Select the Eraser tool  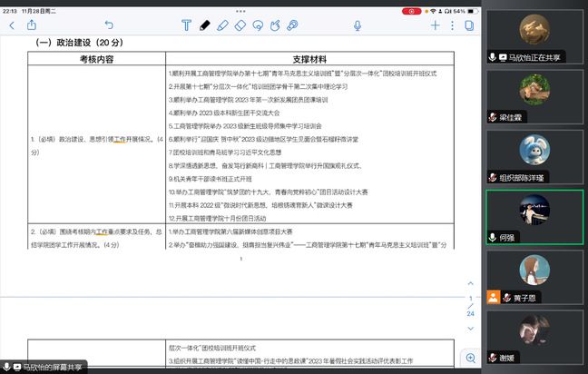pos(240,25)
